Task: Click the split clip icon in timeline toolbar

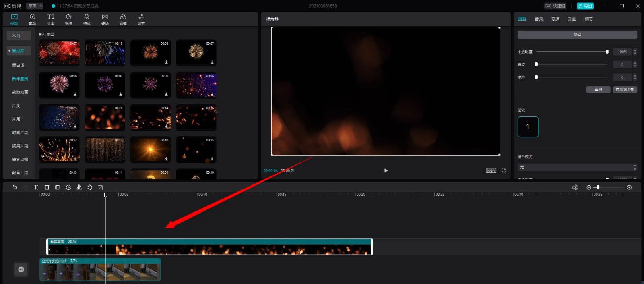Action: 36,187
